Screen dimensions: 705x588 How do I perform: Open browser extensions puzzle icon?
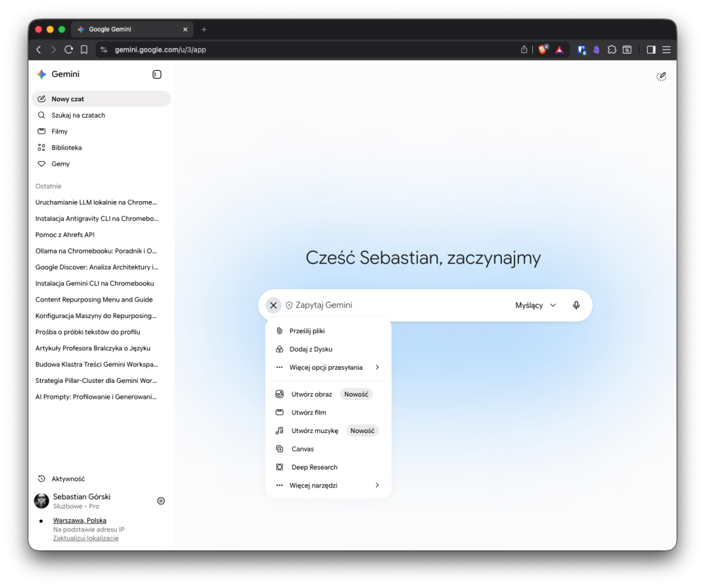pos(611,50)
